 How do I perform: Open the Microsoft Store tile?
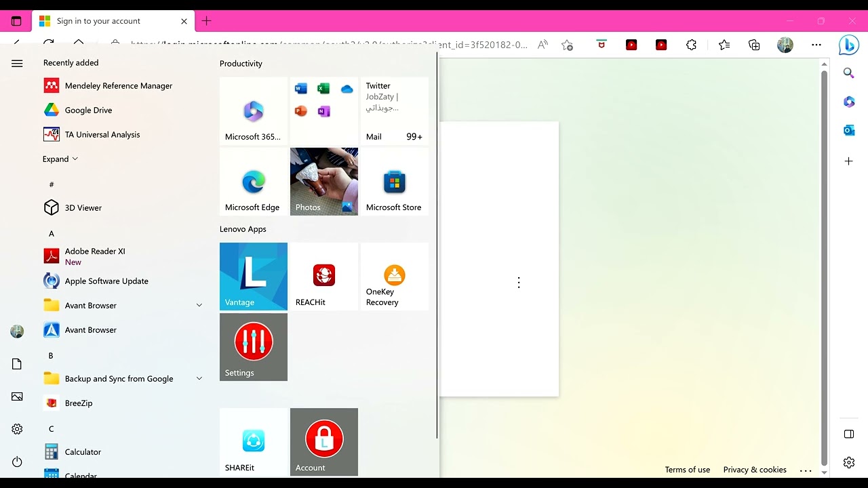(395, 182)
